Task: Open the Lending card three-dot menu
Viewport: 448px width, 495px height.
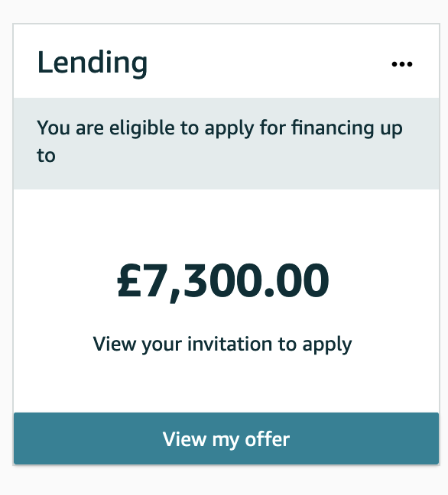Action: tap(402, 64)
